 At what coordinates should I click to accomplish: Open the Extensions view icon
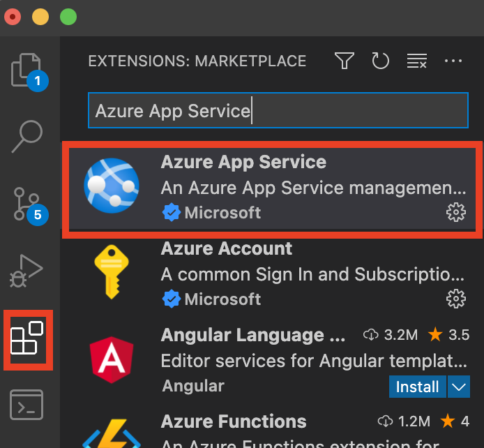pos(28,340)
